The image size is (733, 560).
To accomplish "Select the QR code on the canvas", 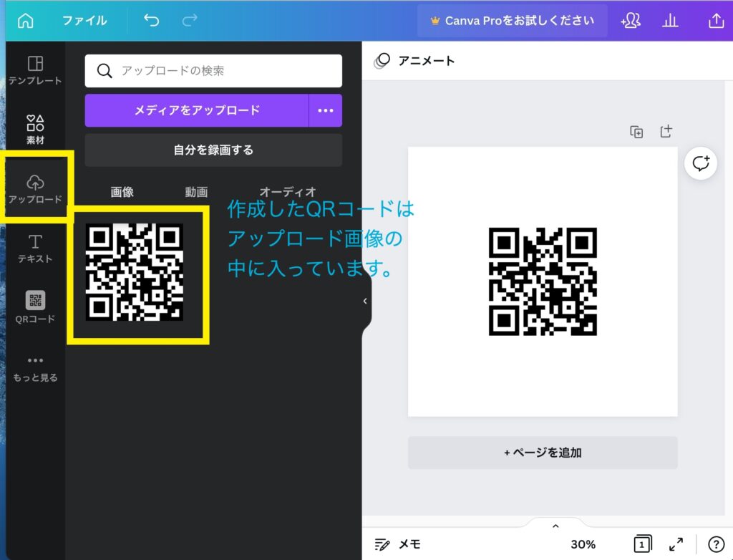I will point(543,281).
